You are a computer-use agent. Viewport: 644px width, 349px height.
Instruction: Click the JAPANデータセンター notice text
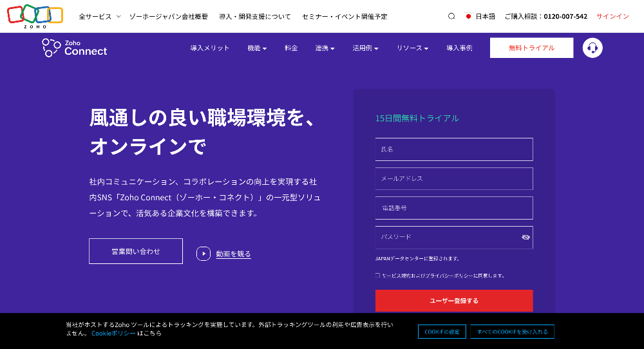(x=418, y=259)
